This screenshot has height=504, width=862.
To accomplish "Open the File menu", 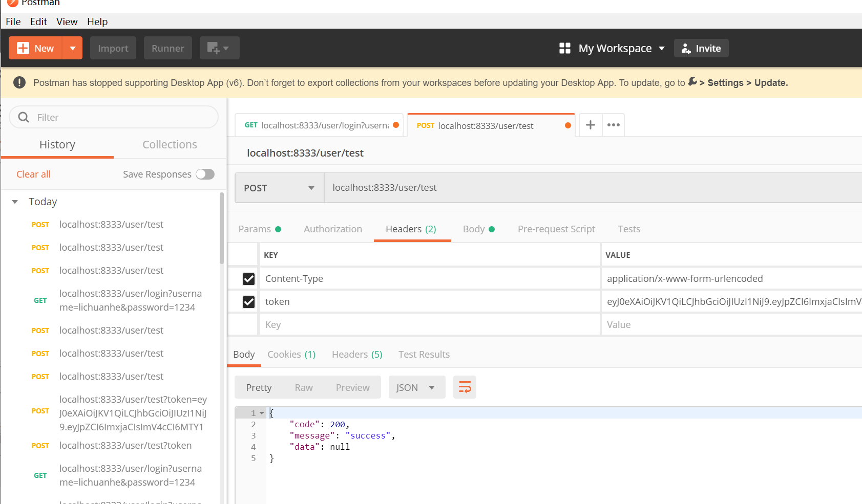I will click(x=13, y=21).
